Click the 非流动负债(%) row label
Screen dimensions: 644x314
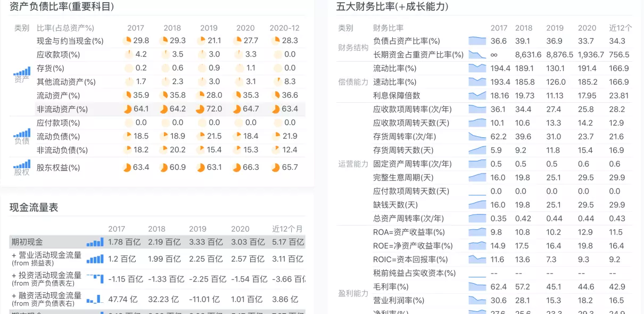point(62,150)
